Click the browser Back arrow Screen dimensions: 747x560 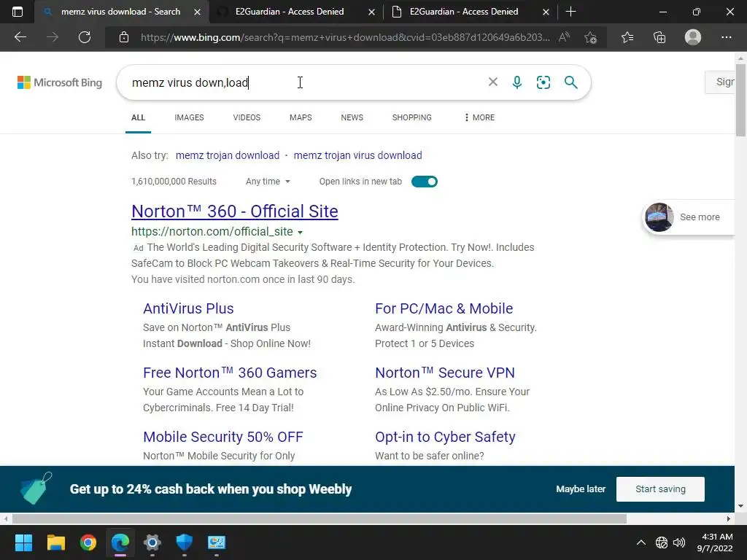pos(20,37)
